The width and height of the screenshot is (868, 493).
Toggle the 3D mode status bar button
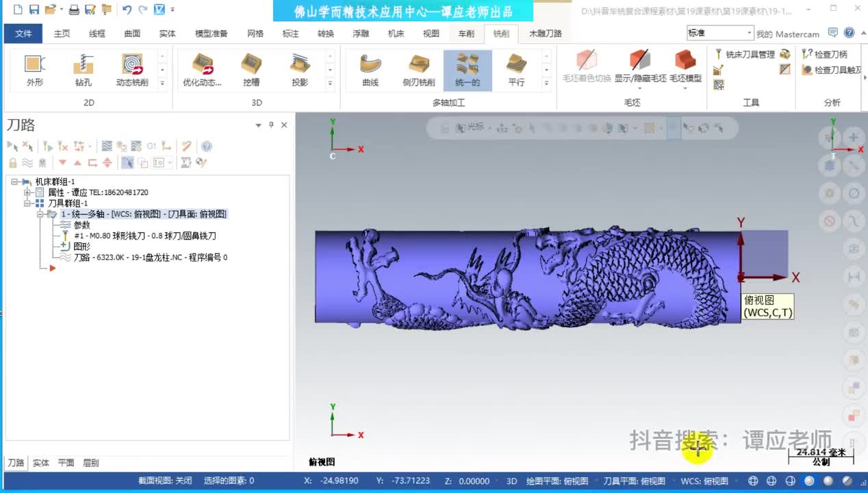(x=511, y=481)
